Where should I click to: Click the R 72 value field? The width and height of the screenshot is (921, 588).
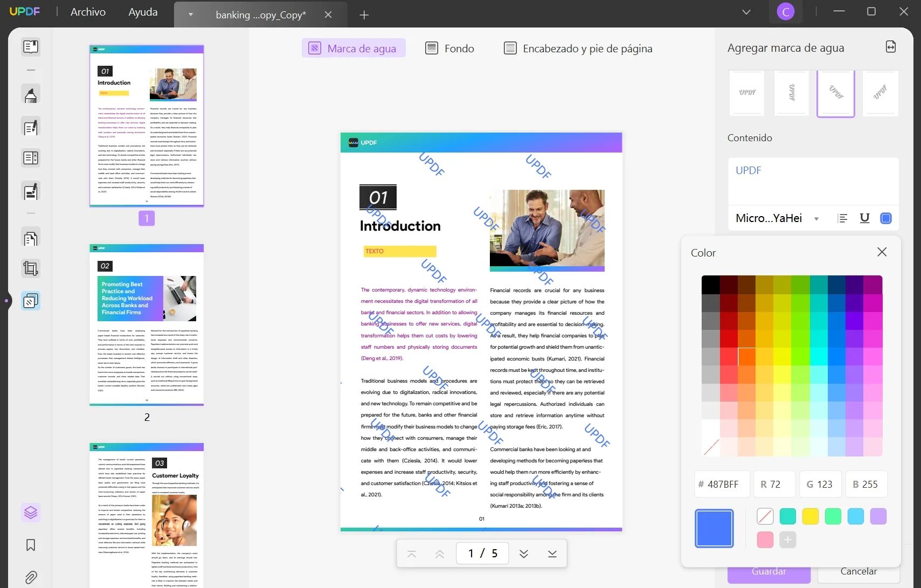tap(774, 484)
